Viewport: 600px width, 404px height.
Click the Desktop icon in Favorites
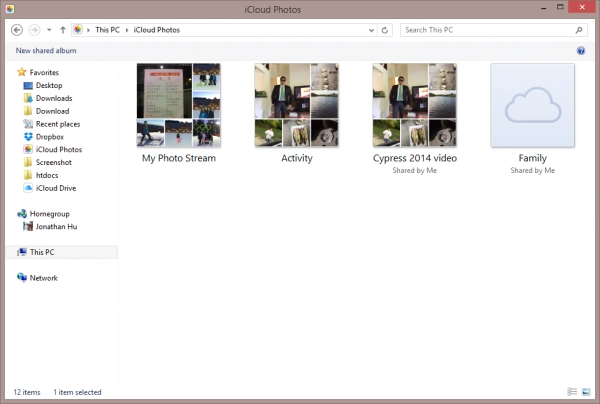coord(28,85)
